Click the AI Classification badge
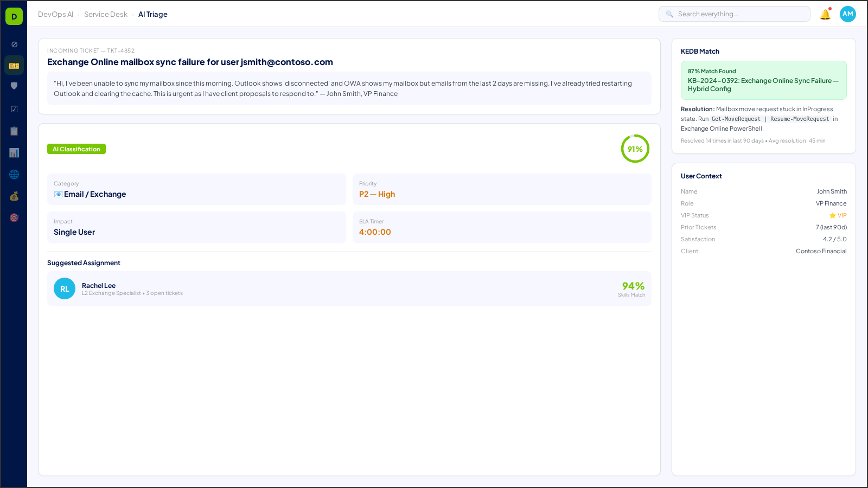 coord(76,149)
